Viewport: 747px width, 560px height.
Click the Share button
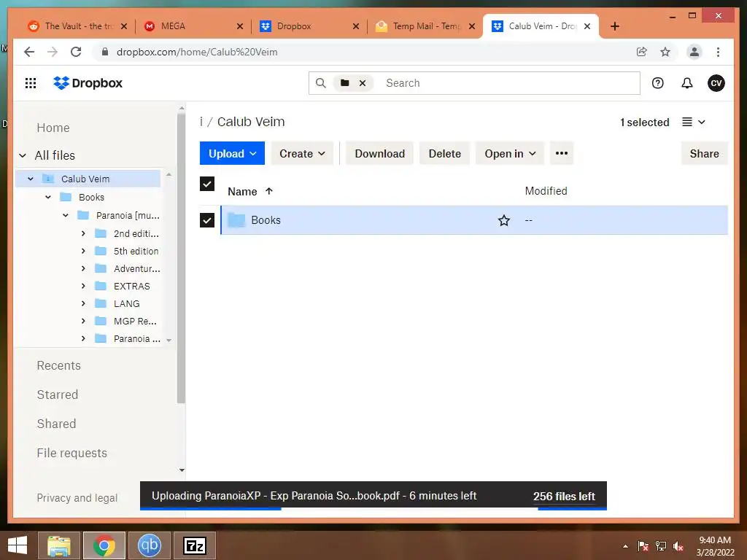(x=704, y=153)
